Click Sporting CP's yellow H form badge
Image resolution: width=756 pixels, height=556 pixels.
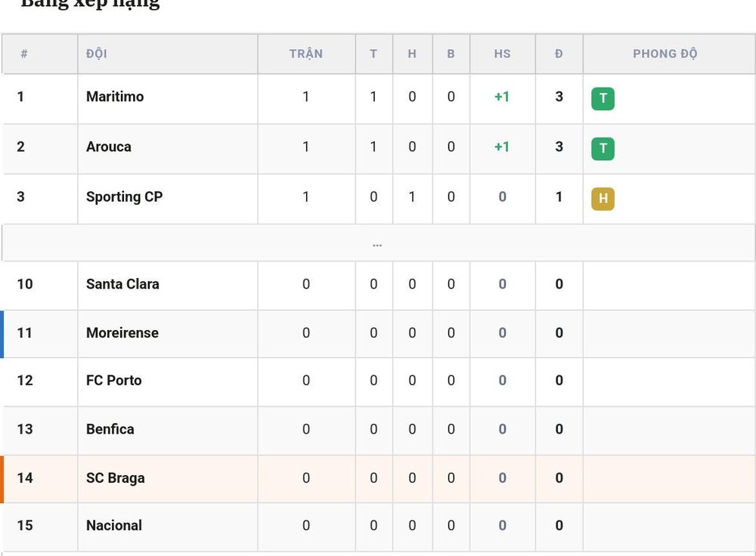pos(603,199)
